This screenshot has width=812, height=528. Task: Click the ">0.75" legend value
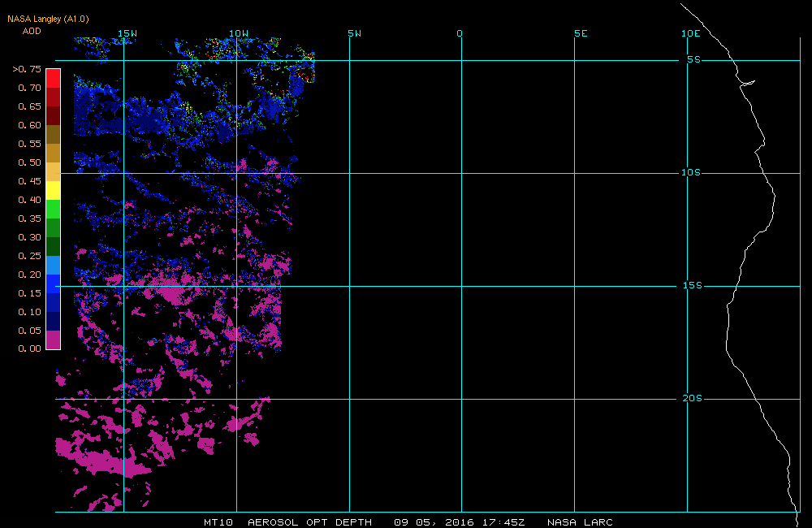pos(27,69)
